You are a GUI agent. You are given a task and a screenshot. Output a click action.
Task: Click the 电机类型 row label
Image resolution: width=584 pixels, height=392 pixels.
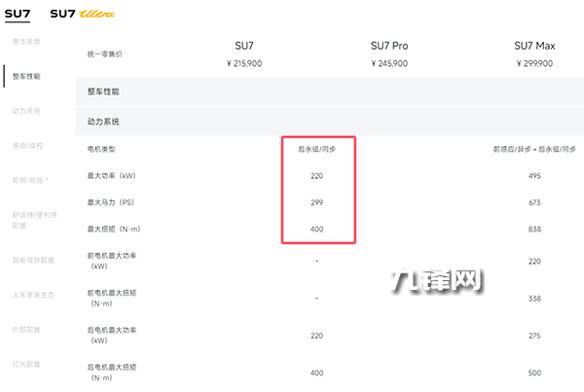tap(101, 149)
